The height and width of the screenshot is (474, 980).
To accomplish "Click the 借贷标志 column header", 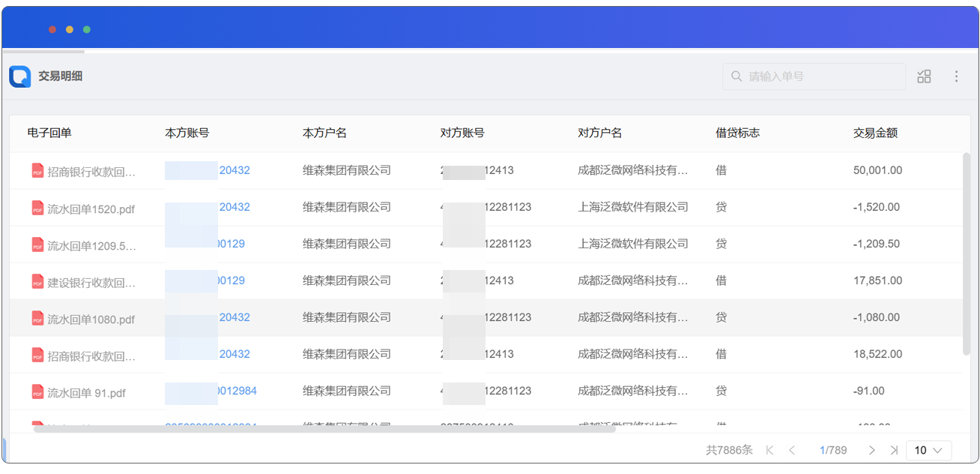I will (x=737, y=133).
